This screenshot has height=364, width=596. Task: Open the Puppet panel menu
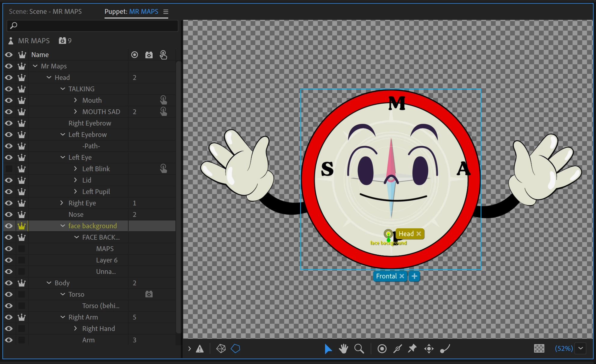(166, 11)
